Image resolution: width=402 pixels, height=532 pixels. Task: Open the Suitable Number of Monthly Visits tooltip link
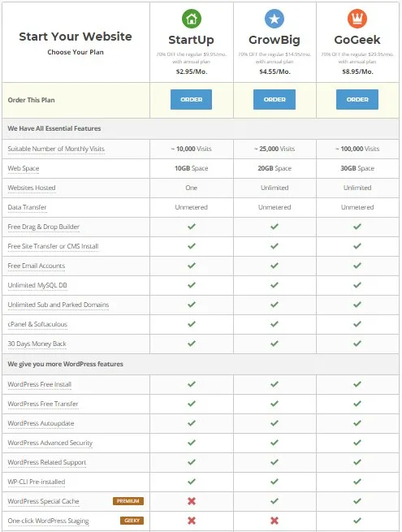(x=56, y=149)
